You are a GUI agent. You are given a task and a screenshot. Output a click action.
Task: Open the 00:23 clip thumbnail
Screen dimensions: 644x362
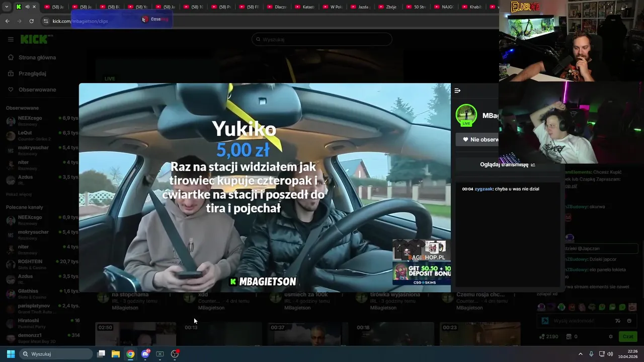point(480,334)
